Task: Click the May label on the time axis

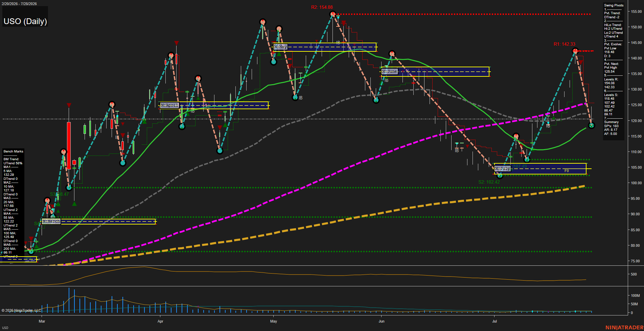Action: pyautogui.click(x=274, y=321)
